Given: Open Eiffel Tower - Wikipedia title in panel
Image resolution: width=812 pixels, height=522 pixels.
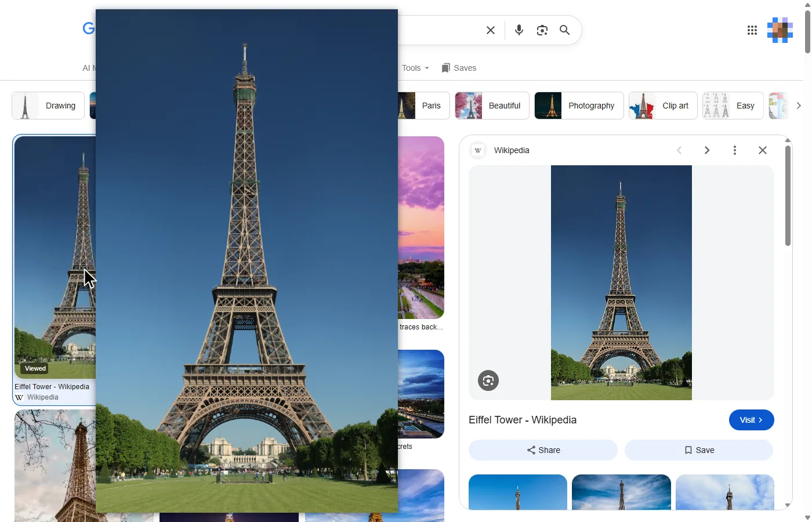Looking at the screenshot, I should point(523,420).
